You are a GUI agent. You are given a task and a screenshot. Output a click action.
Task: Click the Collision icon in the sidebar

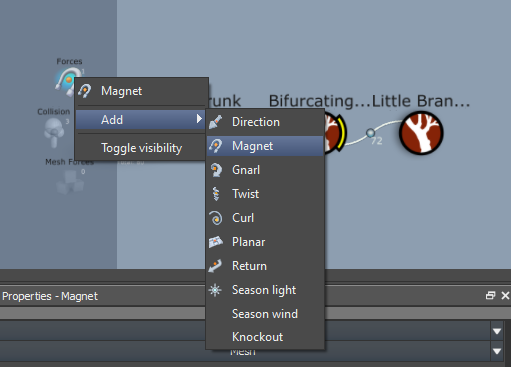coord(54,132)
